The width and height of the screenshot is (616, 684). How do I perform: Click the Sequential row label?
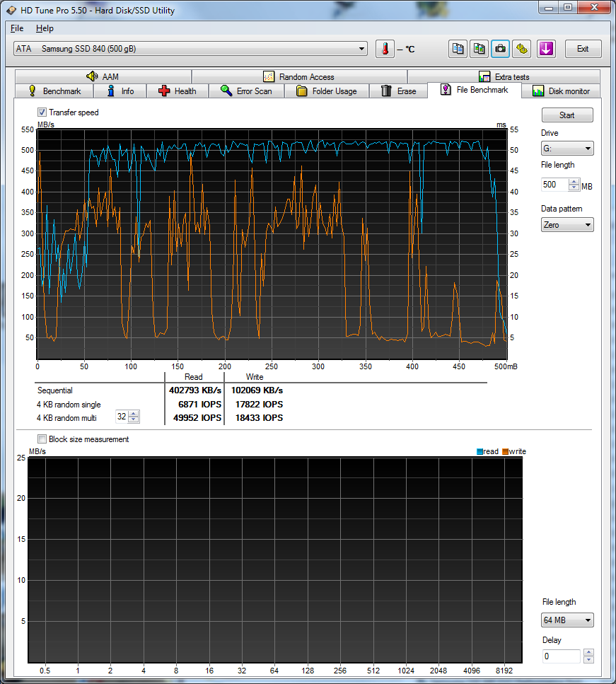click(55, 390)
